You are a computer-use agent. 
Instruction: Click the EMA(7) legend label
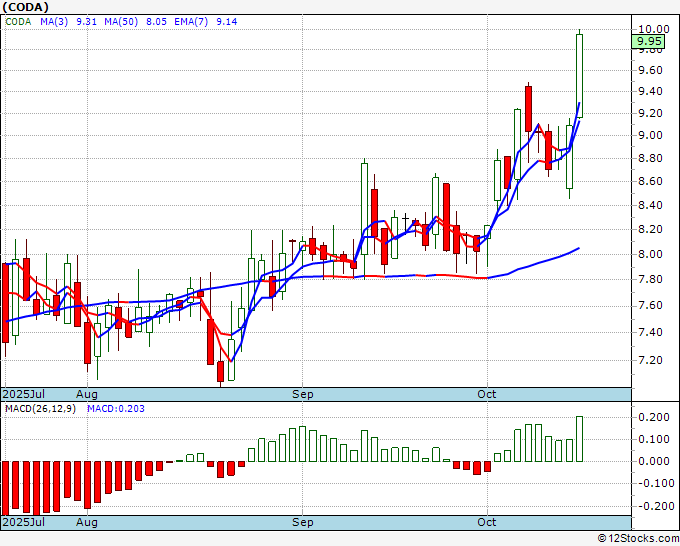[191, 22]
